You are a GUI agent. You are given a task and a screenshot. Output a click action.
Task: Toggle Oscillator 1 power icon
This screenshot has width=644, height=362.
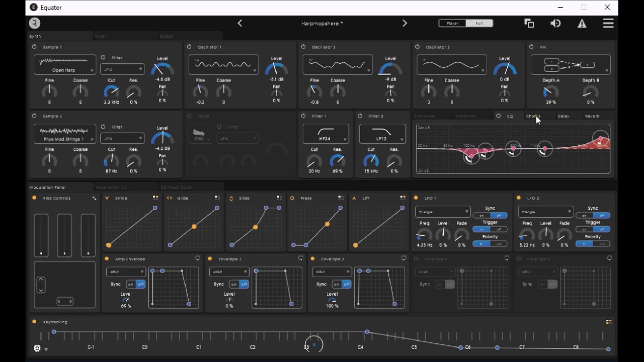tap(189, 47)
